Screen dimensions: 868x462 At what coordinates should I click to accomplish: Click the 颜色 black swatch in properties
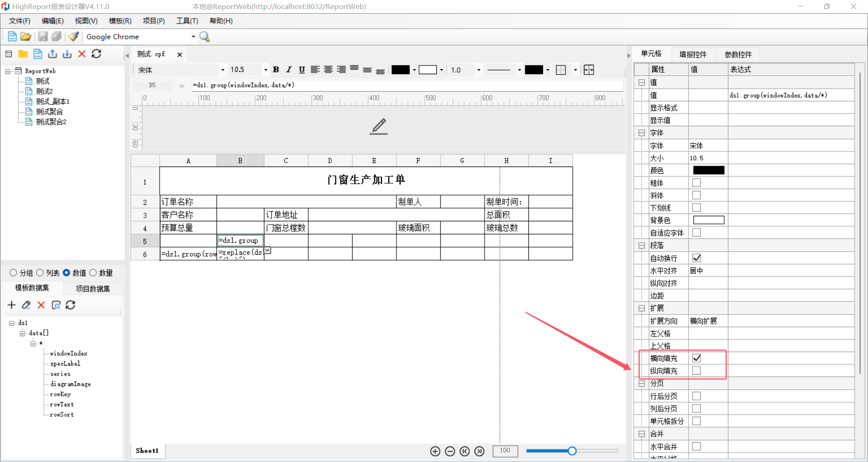(708, 170)
